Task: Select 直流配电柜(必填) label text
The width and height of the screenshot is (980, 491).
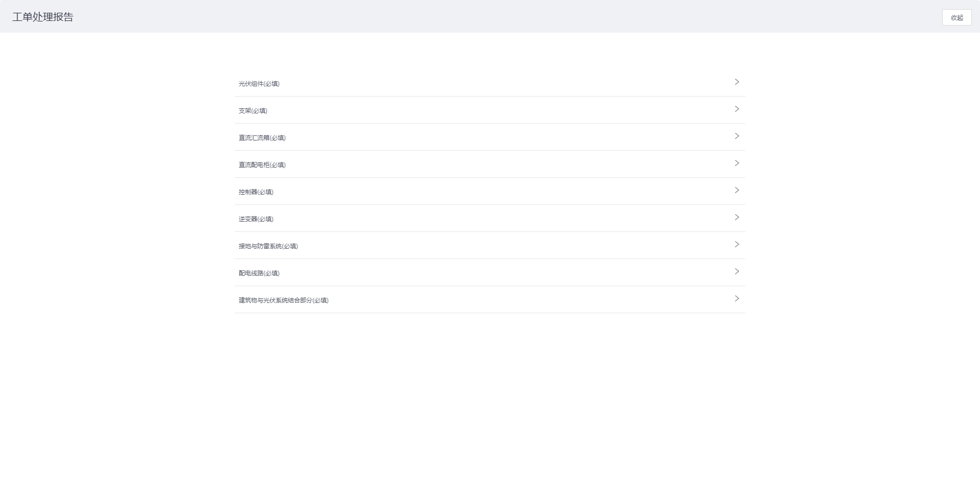Action: coord(262,165)
